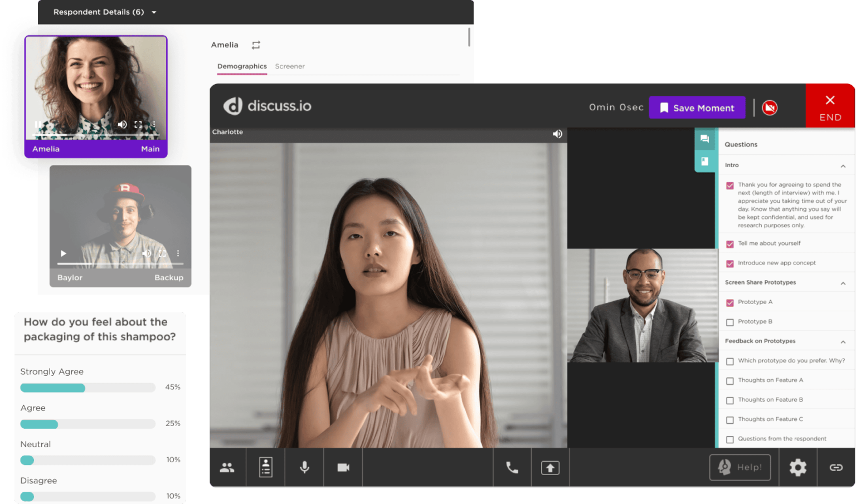The height and width of the screenshot is (504, 856).
Task: Disable the camera in the toolbar
Action: pyautogui.click(x=343, y=467)
